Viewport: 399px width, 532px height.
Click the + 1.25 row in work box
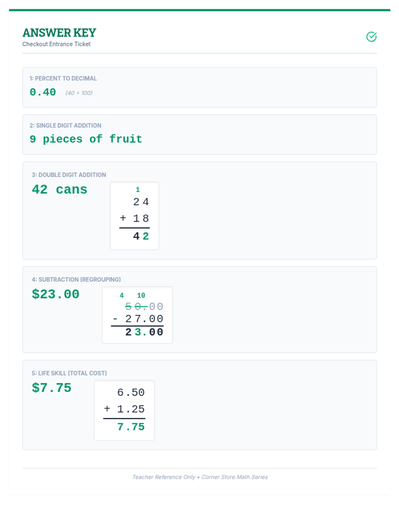[124, 409]
